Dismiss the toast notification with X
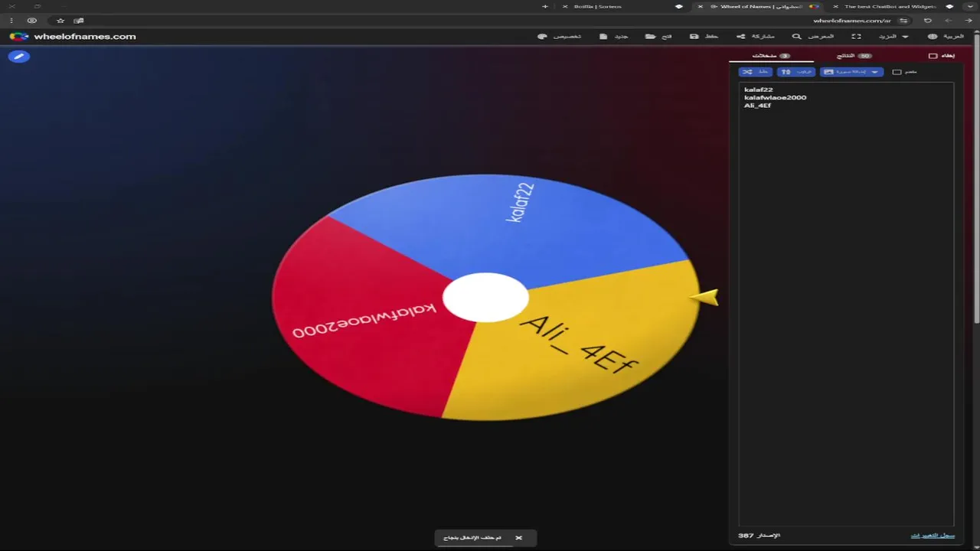 pyautogui.click(x=518, y=538)
